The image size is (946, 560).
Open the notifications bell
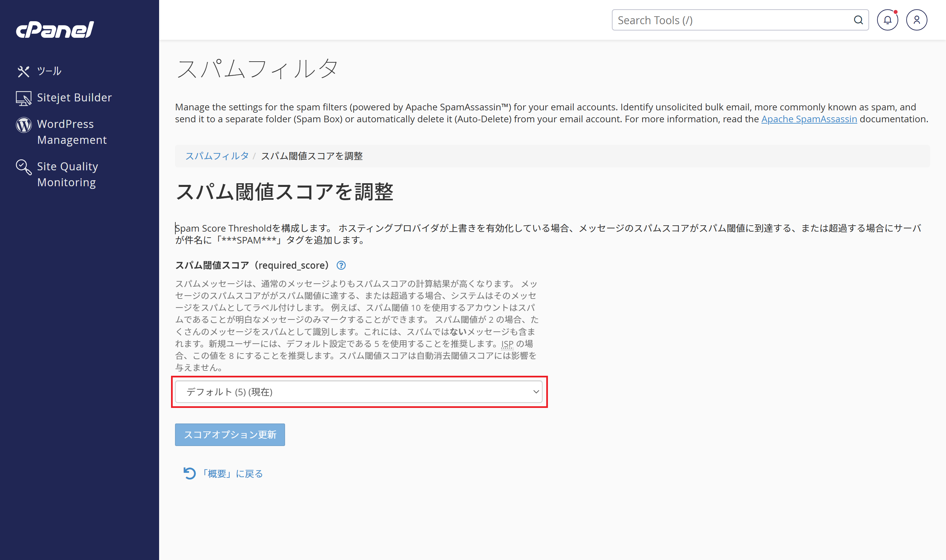pyautogui.click(x=887, y=20)
